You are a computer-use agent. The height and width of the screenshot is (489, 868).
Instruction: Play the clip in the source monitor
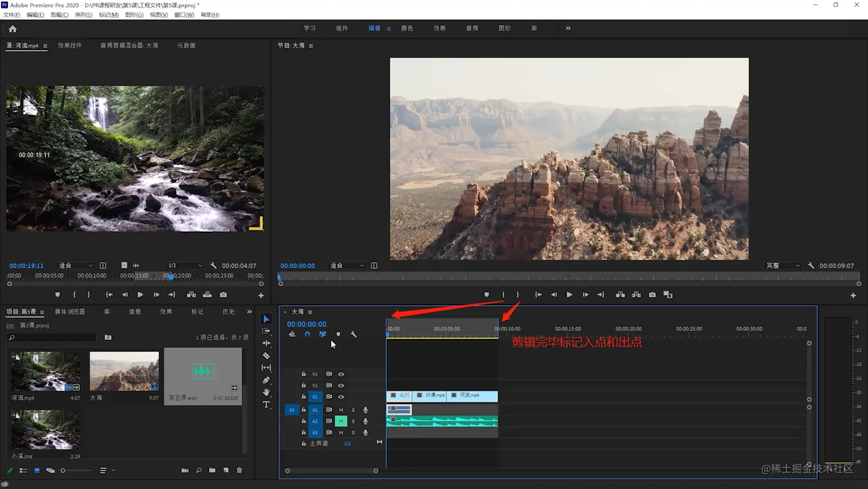(x=141, y=295)
